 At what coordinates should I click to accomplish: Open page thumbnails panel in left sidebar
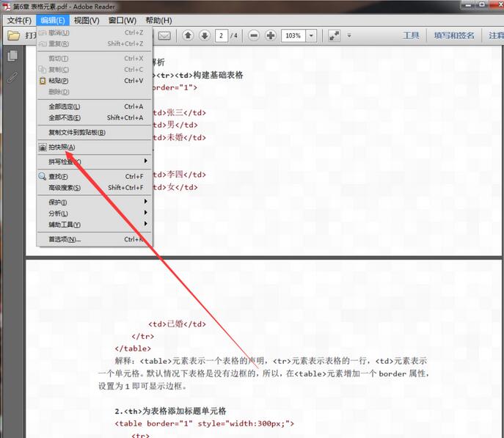click(12, 56)
